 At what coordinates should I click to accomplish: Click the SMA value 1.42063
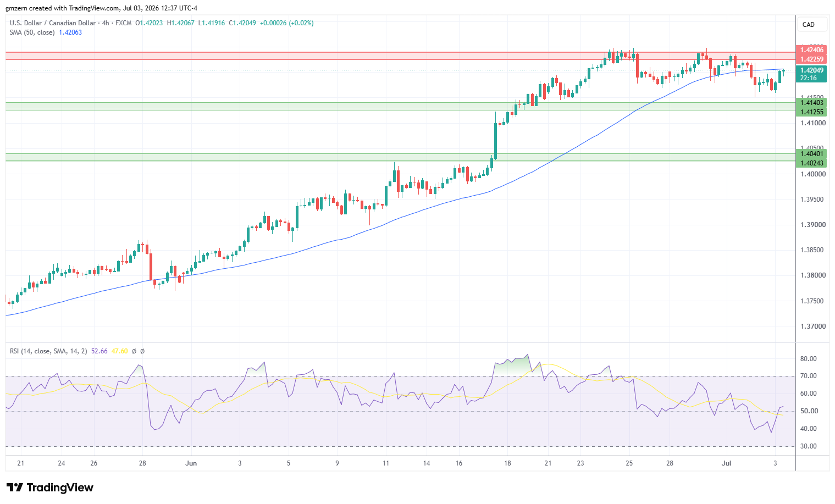[x=70, y=32]
